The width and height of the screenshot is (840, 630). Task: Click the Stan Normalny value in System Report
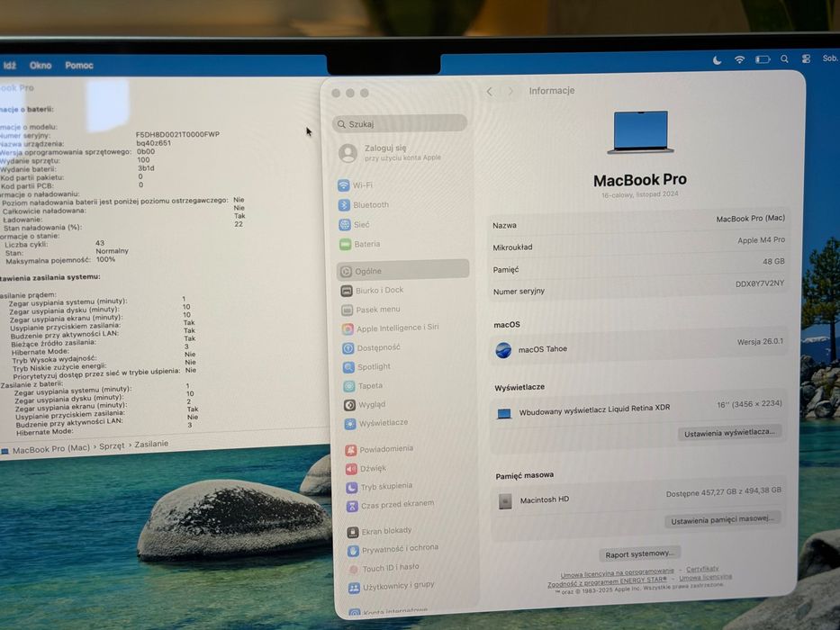tap(112, 251)
